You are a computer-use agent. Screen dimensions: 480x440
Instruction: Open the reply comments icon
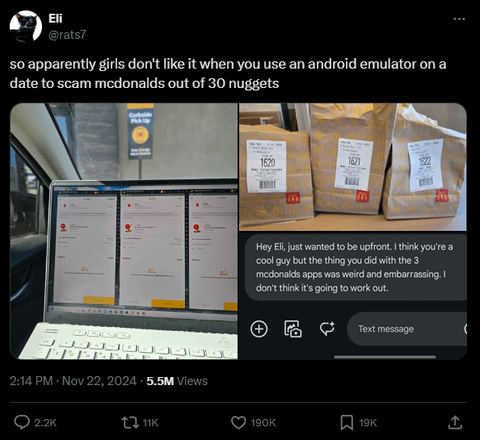click(22, 422)
